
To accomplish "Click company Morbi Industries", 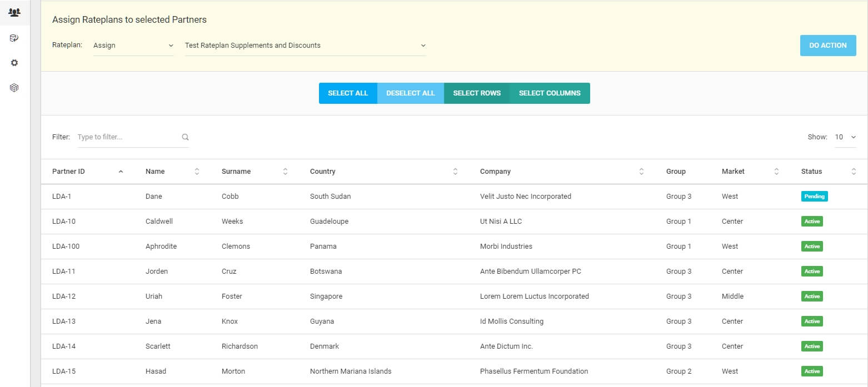I will [x=506, y=247].
